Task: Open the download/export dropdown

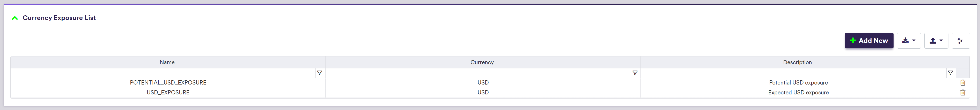Action: click(x=909, y=41)
